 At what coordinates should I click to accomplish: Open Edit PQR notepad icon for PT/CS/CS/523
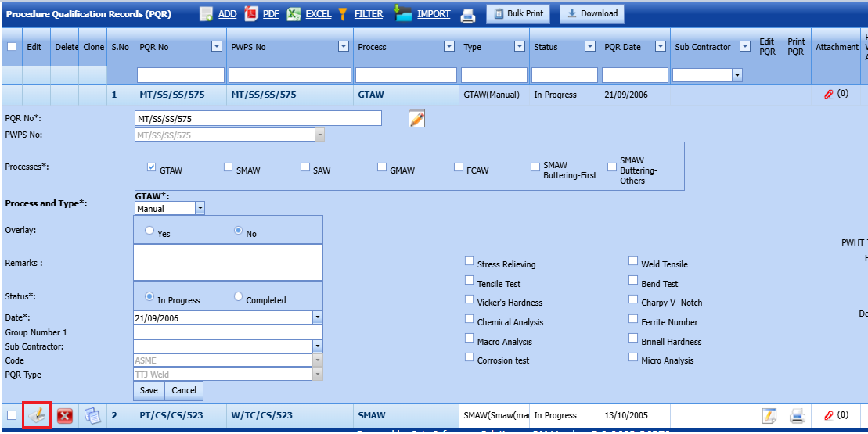tap(769, 415)
